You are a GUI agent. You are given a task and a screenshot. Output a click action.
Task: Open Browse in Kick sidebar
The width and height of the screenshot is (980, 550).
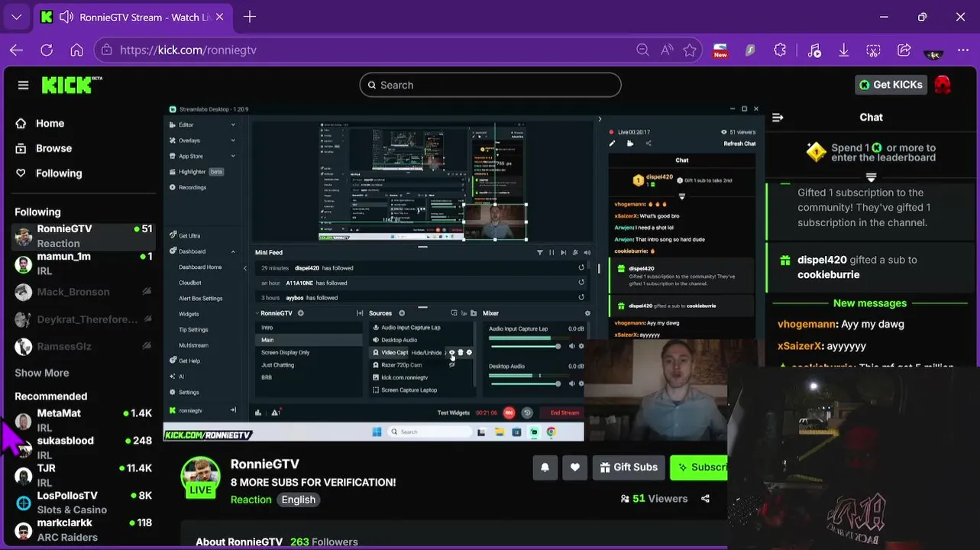click(x=53, y=148)
